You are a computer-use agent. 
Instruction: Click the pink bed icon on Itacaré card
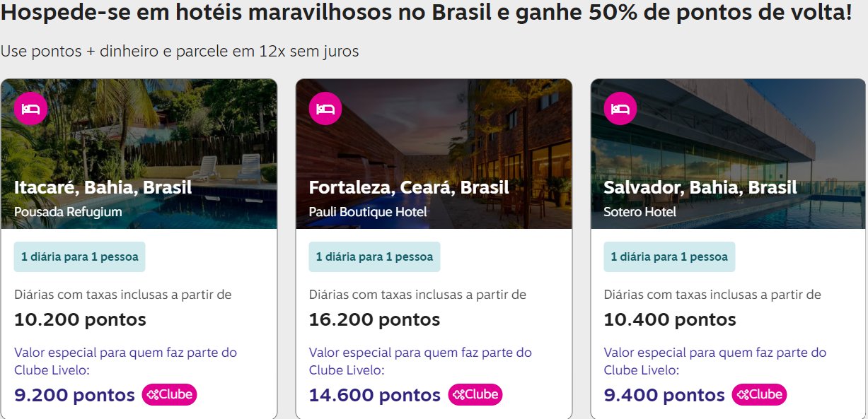tap(30, 109)
